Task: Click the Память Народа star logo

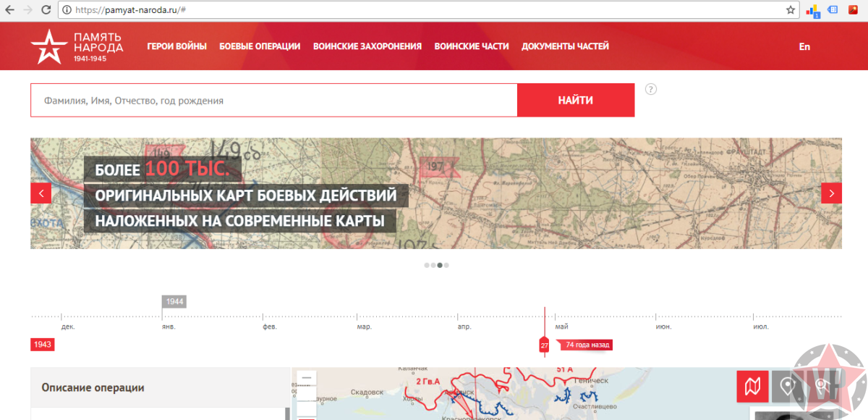Action: click(x=48, y=46)
